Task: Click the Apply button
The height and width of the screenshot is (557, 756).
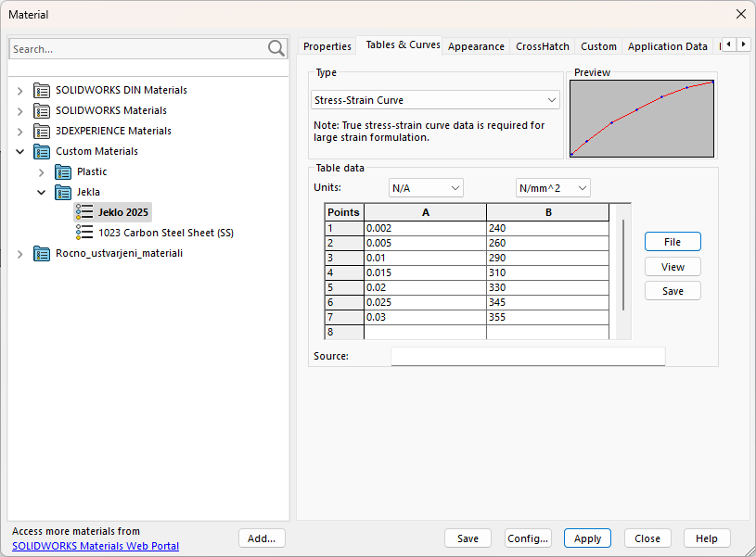Action: [587, 538]
